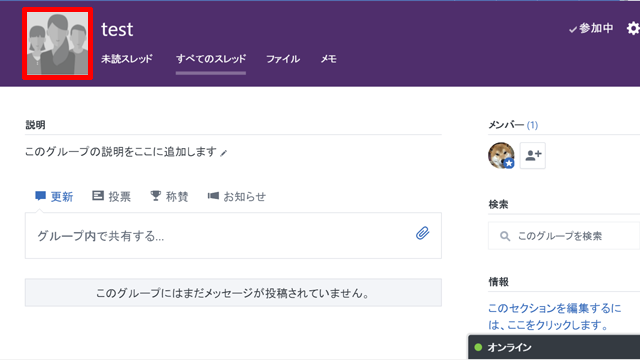
Task: Click the green online status dot
Action: pos(478,347)
